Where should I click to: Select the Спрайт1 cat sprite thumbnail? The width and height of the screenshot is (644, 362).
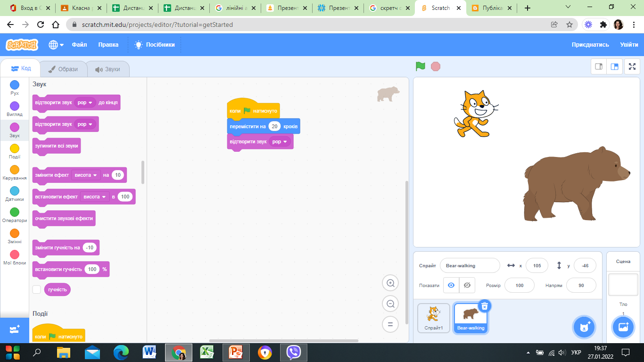[x=434, y=318]
